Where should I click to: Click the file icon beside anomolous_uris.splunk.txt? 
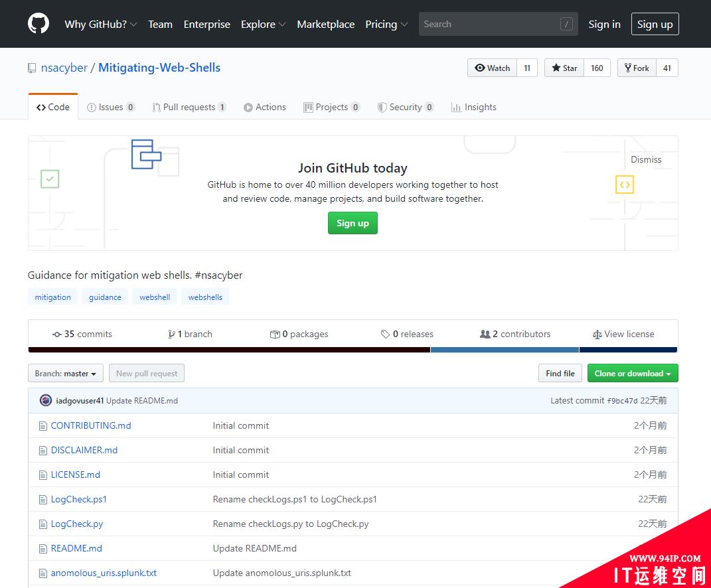[x=43, y=573]
